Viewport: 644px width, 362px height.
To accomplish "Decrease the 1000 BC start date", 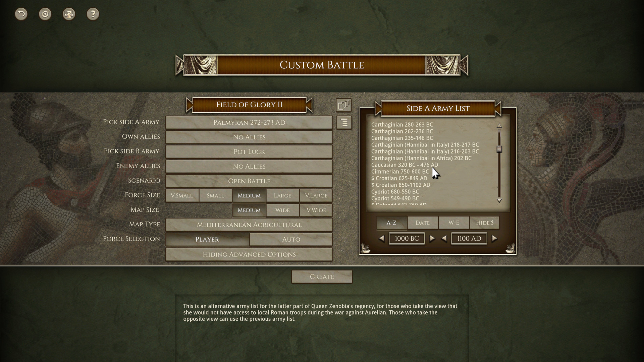I will point(382,239).
